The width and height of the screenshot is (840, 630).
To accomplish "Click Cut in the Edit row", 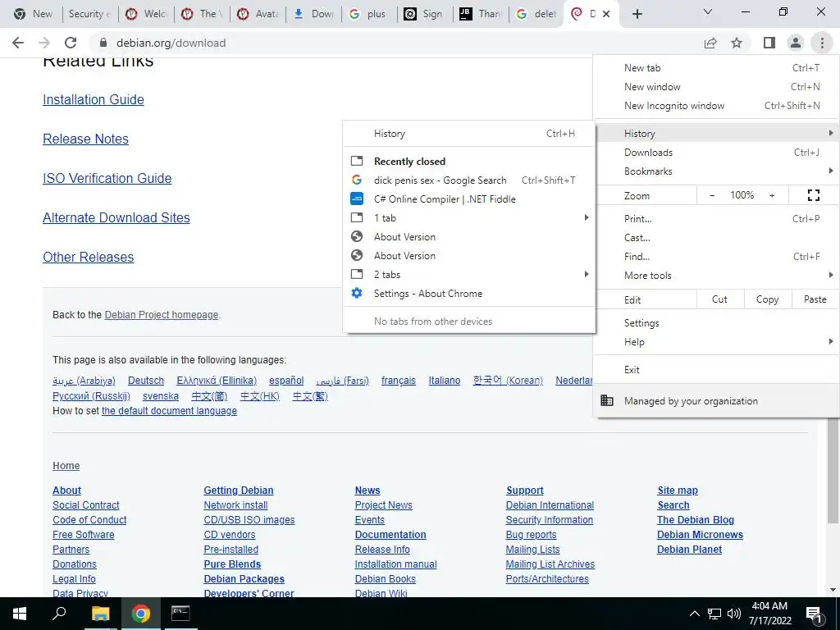I will [720, 299].
